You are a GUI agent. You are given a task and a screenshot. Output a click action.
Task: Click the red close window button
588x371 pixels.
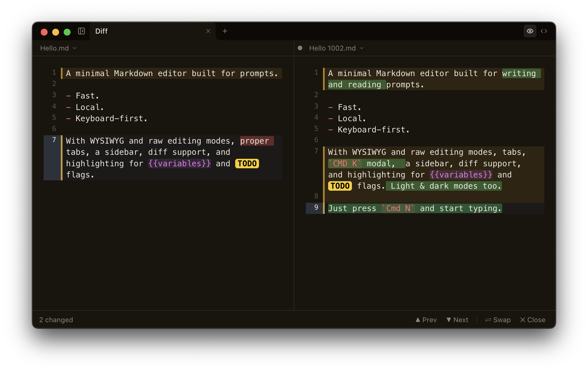click(x=44, y=32)
